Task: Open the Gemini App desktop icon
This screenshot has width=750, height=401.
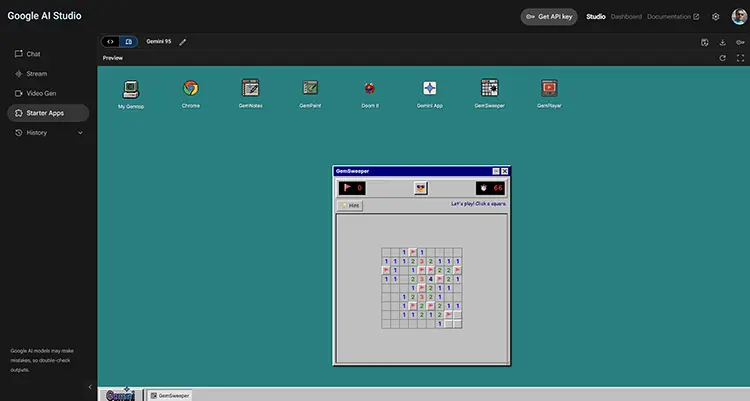Action: tap(430, 94)
